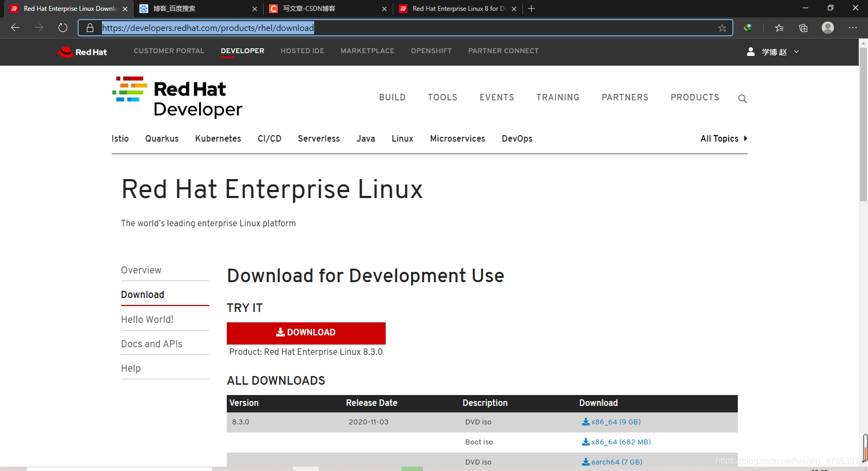
Task: Click the user account icon near 学博 赵
Action: click(x=751, y=52)
